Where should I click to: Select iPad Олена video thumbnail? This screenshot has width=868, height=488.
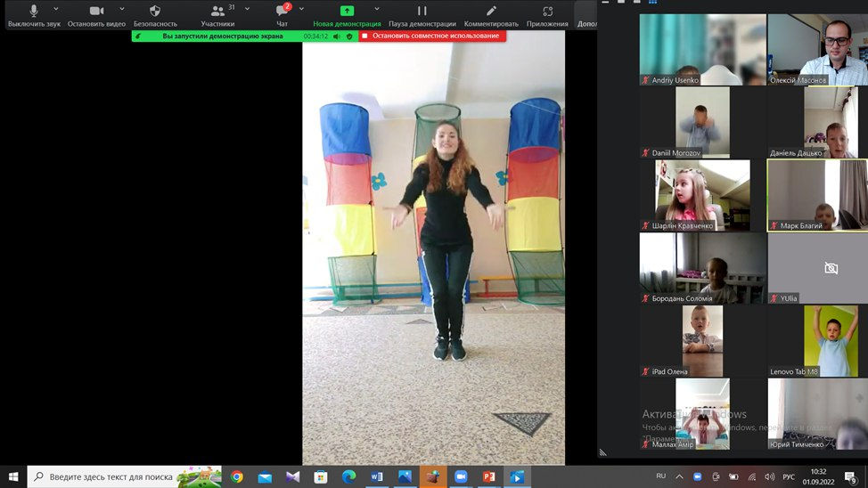(702, 341)
